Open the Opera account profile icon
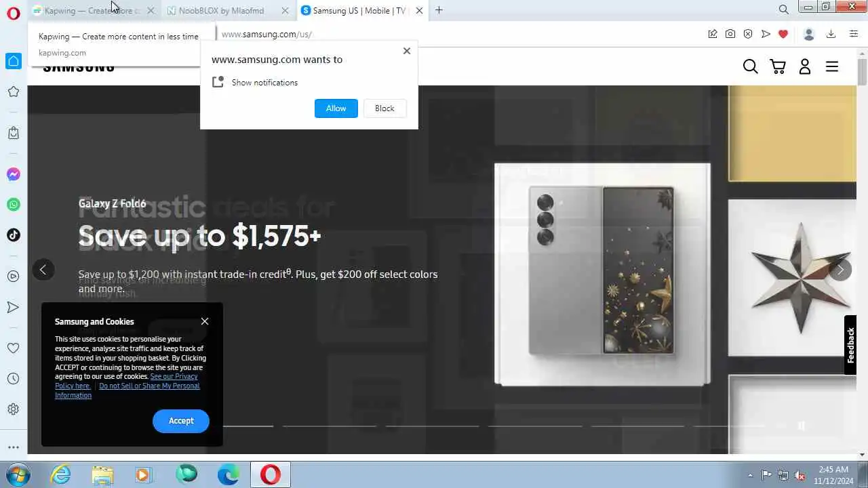This screenshot has height=488, width=868. click(808, 34)
